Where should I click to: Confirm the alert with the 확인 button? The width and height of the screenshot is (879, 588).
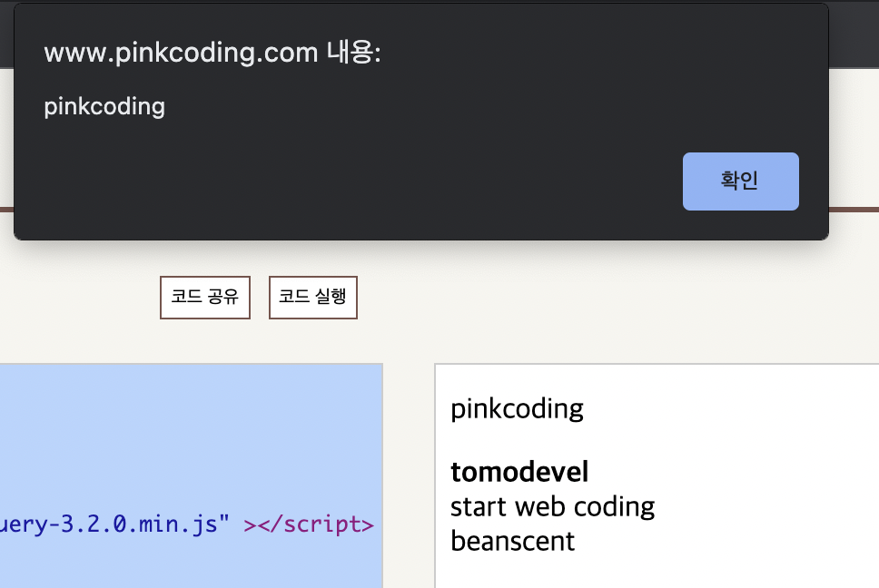(x=741, y=181)
